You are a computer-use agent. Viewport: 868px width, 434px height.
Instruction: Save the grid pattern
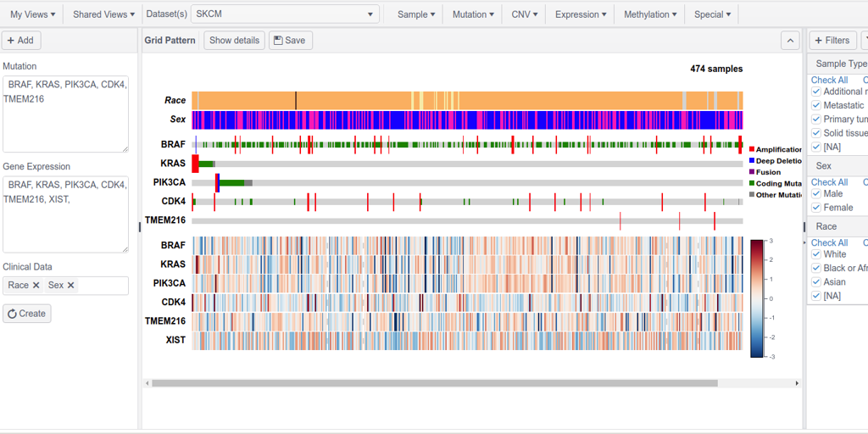coord(291,41)
